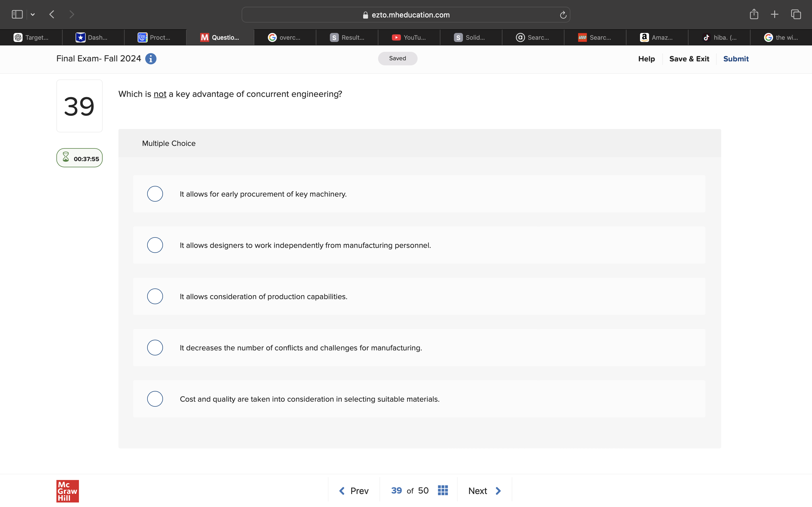Switch to the YouTube browser tab
Viewport: 812px width, 507px height.
[409, 37]
